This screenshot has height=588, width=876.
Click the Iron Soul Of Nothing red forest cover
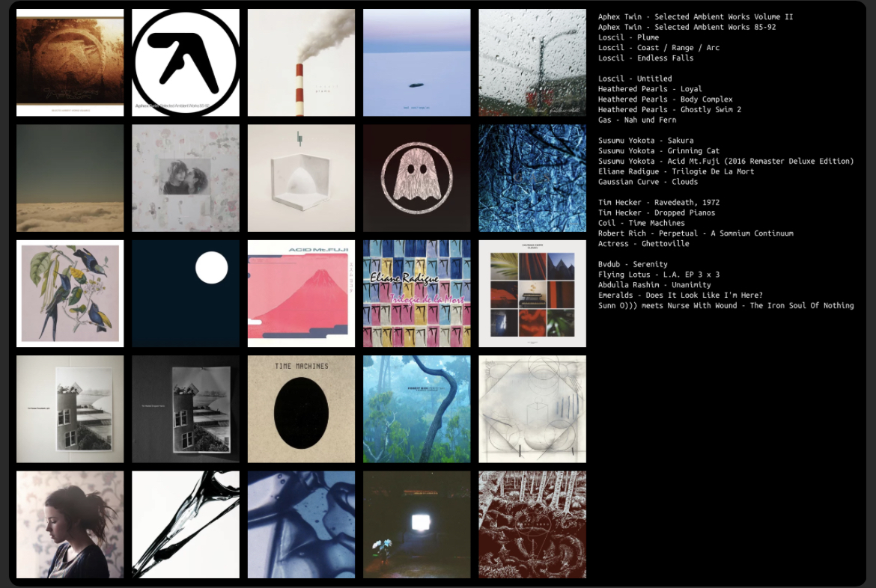pos(532,525)
